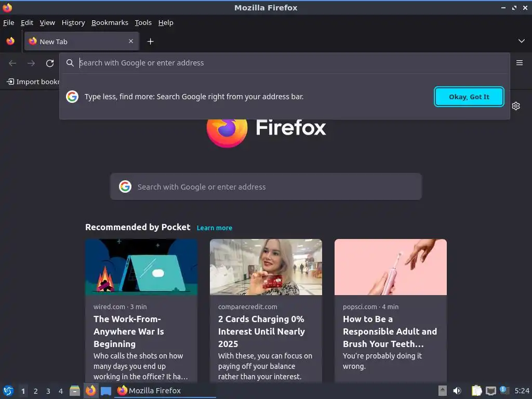The image size is (532, 399).
Task: Click the taskbar clock showing 5:24
Action: pos(522,391)
